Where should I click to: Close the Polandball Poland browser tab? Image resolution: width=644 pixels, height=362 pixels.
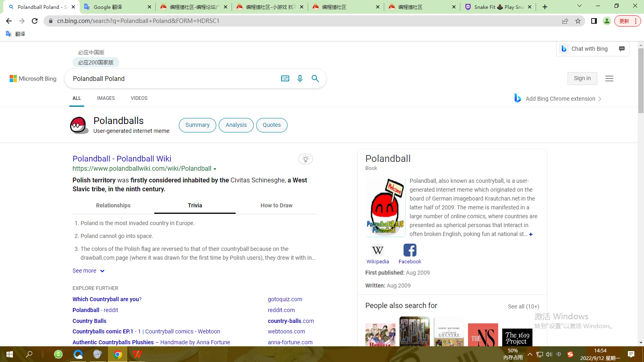[73, 7]
